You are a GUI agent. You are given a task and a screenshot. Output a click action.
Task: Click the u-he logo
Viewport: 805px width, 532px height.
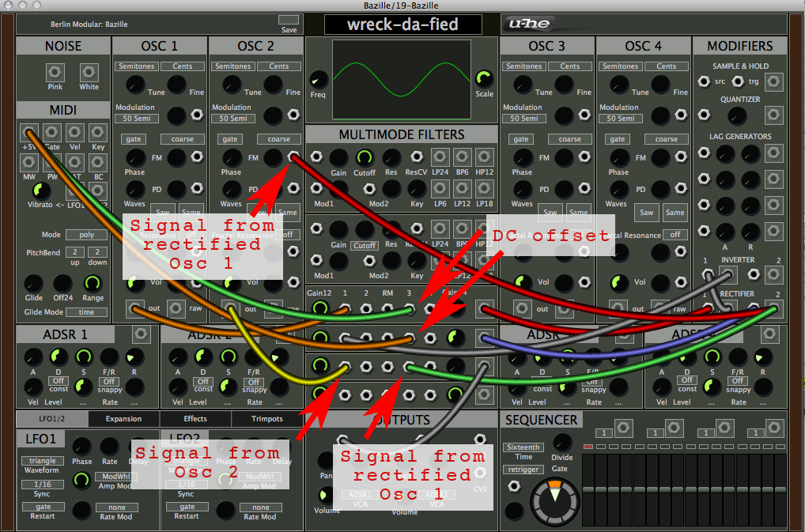tap(529, 24)
